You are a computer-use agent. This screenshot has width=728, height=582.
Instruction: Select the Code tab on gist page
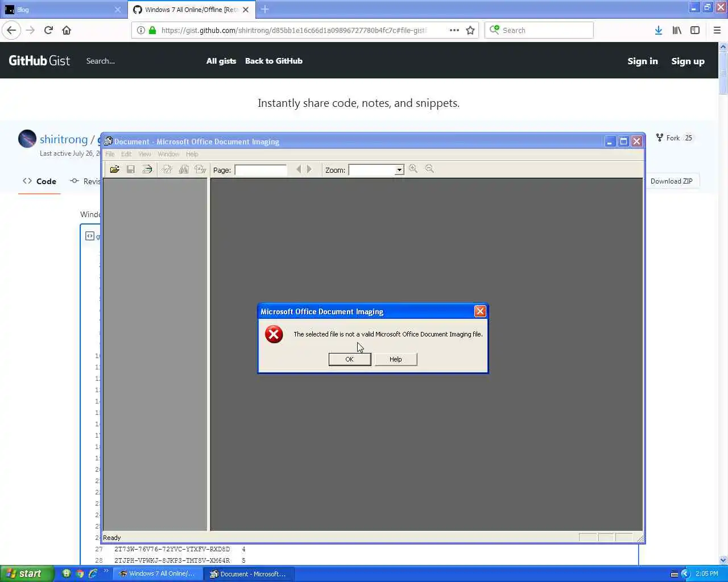(x=39, y=181)
